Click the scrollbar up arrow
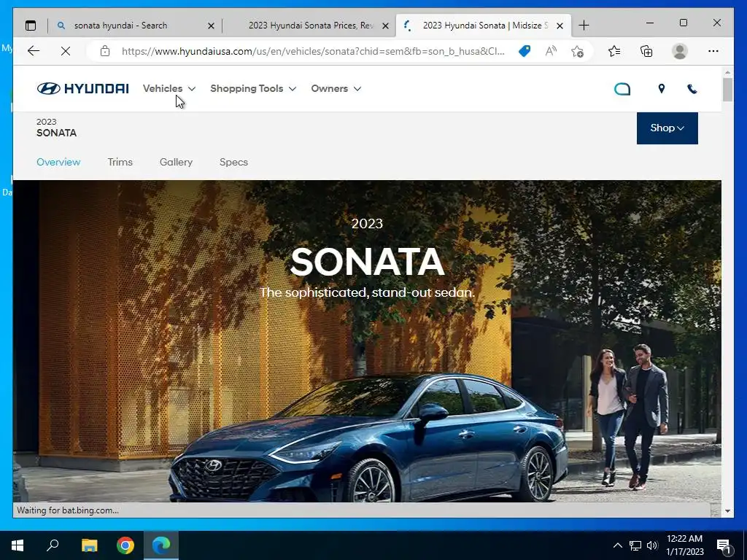Viewport: 747px width, 560px height. [727, 72]
